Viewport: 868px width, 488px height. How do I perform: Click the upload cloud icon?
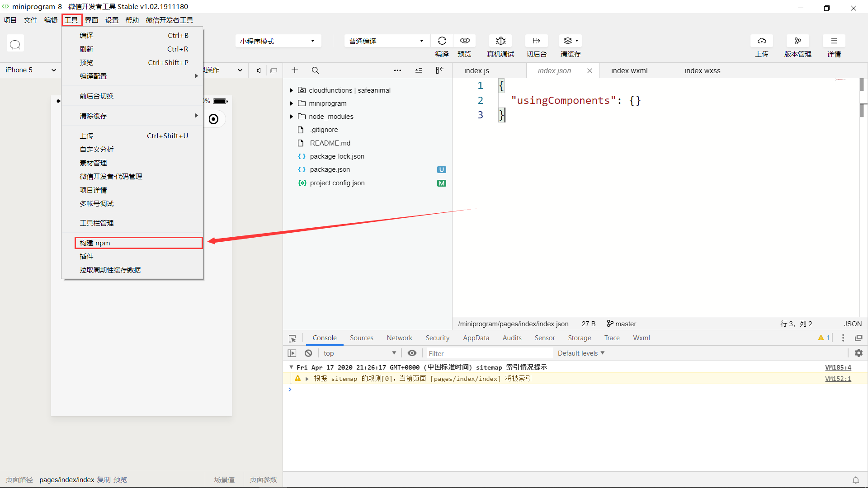762,41
